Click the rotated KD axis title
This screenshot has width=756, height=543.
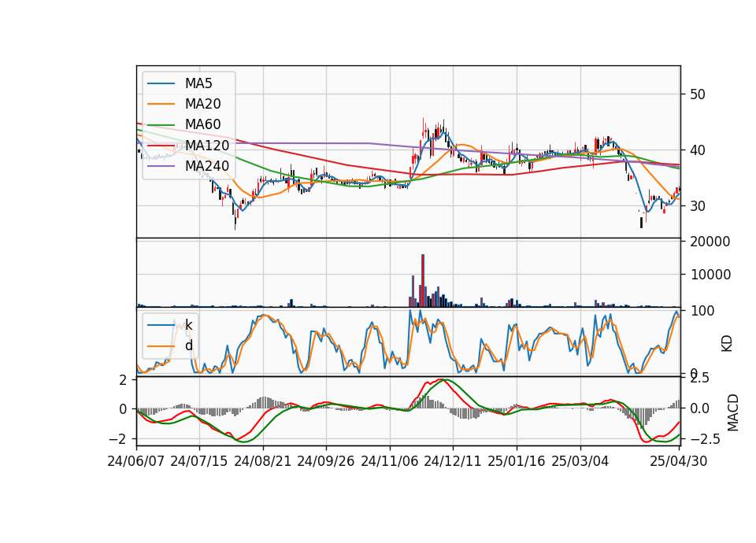pyautogui.click(x=727, y=344)
